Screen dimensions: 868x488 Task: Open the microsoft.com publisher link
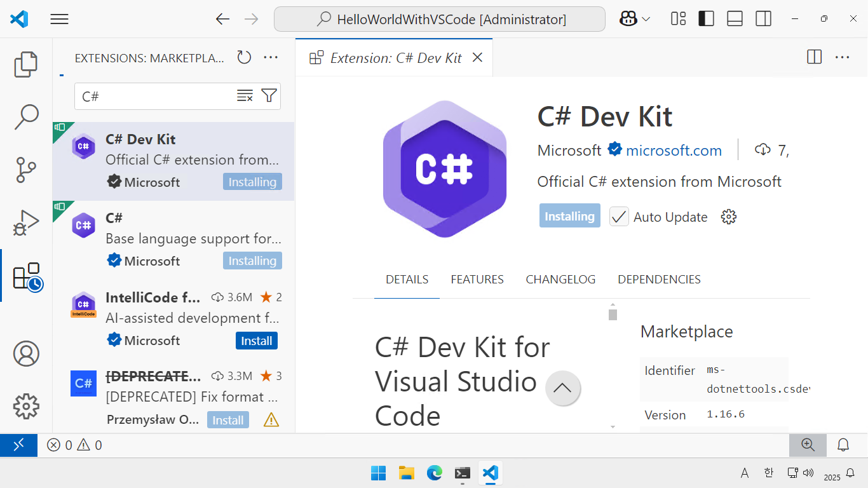(674, 150)
